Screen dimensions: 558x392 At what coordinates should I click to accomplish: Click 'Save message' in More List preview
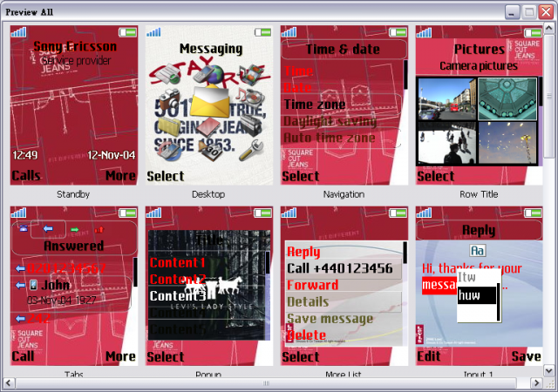point(330,318)
